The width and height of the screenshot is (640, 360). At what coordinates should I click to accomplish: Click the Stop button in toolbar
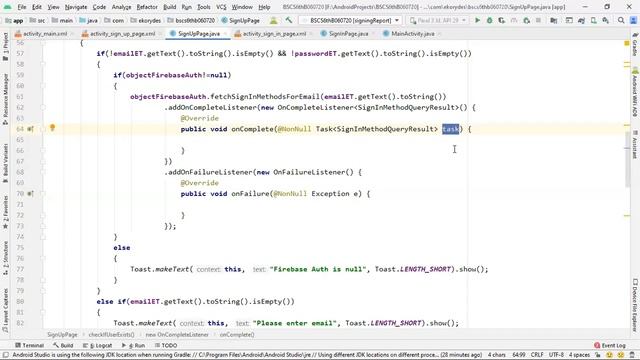[x=539, y=20]
